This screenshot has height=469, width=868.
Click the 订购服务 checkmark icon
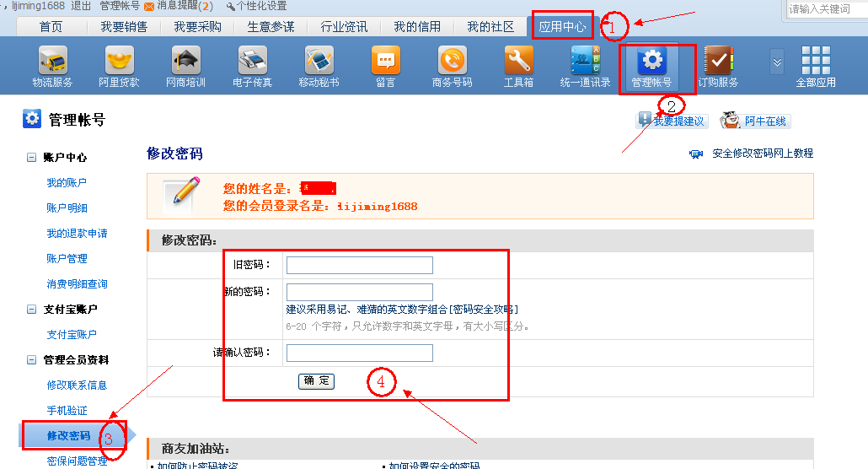tap(718, 61)
